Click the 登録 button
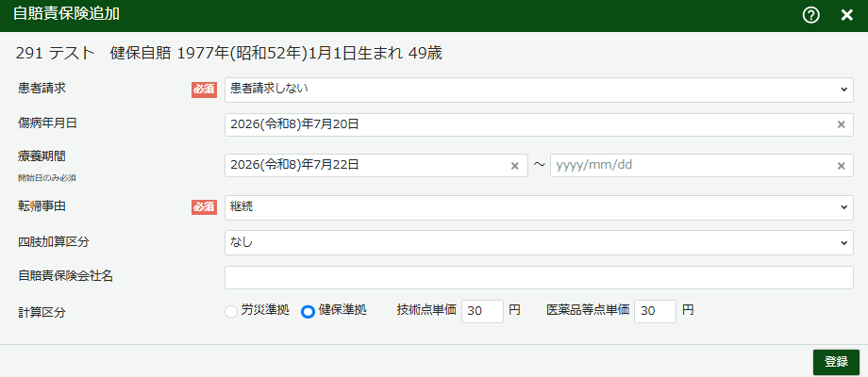This screenshot has width=868, height=377. point(836,362)
